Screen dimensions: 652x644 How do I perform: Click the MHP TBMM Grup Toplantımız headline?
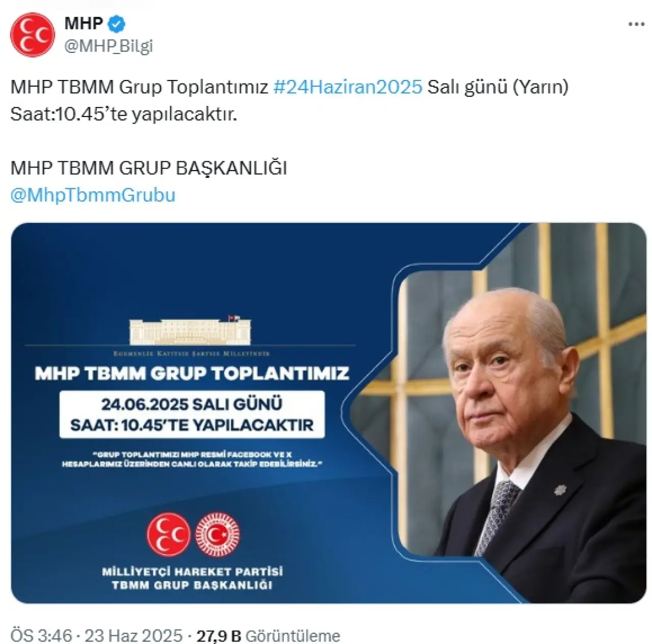[x=192, y=373]
